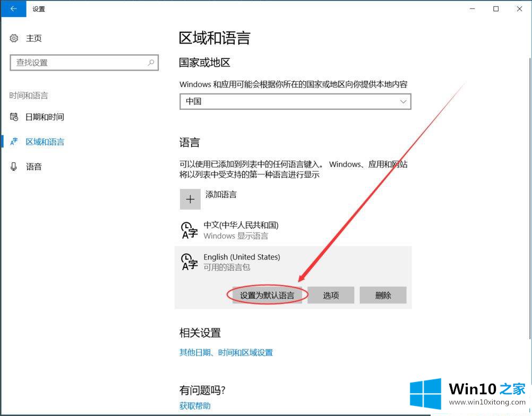Click the 设置 window title text
The height and width of the screenshot is (416, 532).
coord(39,9)
